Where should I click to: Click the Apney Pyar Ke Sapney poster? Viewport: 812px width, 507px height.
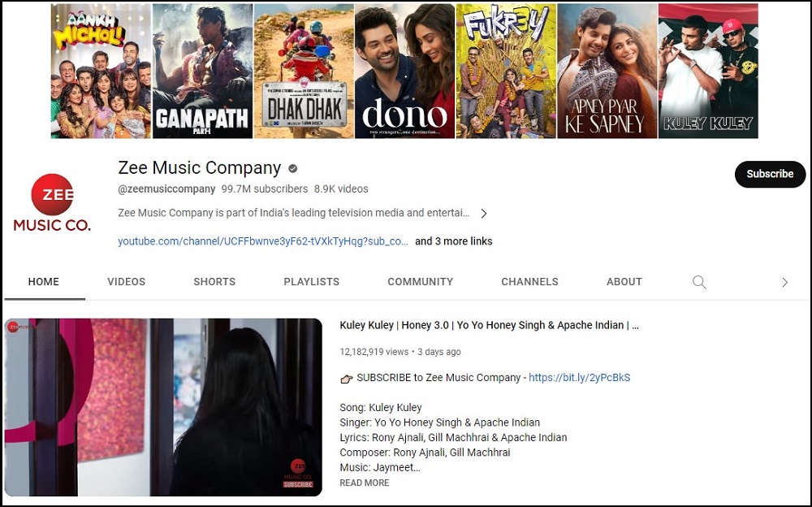(607, 71)
